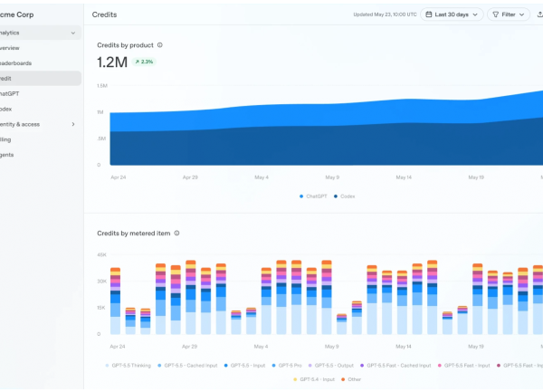Screen dimensions: 543x392
Task: Click the Credits by metered item heading
Action: [x=134, y=233]
